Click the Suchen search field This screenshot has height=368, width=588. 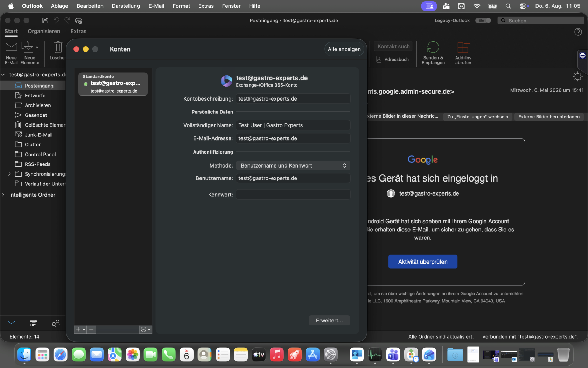point(541,21)
